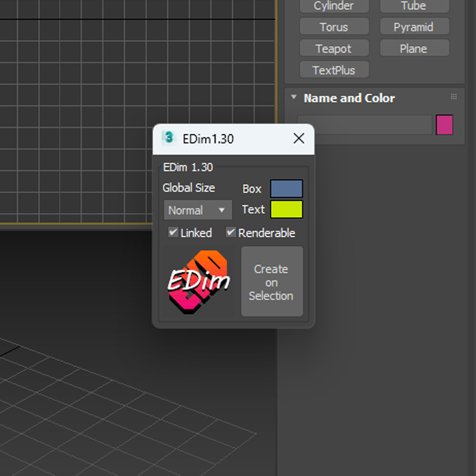Select the Pyramid primitive button
The image size is (476, 476).
(414, 26)
